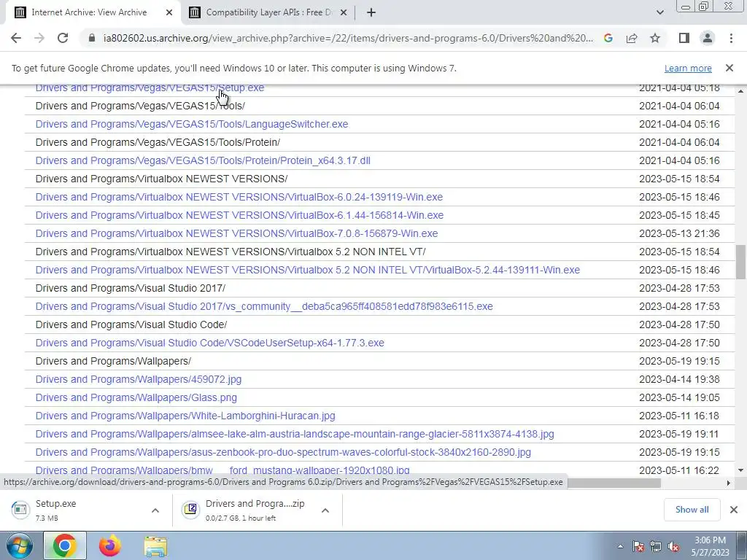This screenshot has width=747, height=560.
Task: Open the Google search icon in address bar
Action: coord(608,38)
